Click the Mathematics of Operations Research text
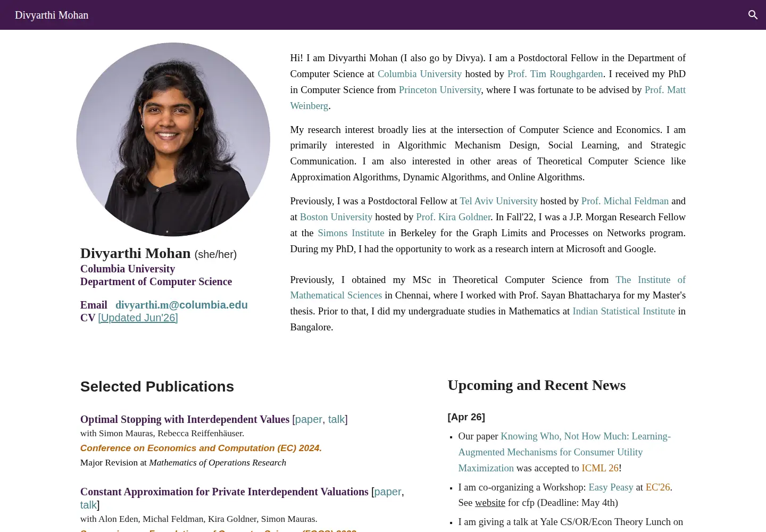Image resolution: width=766 pixels, height=532 pixels. coord(218,463)
